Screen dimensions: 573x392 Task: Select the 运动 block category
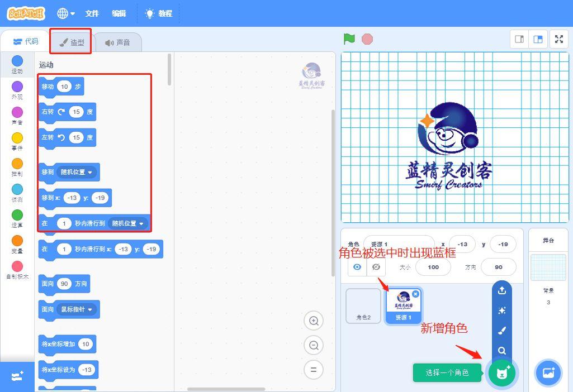(x=17, y=65)
